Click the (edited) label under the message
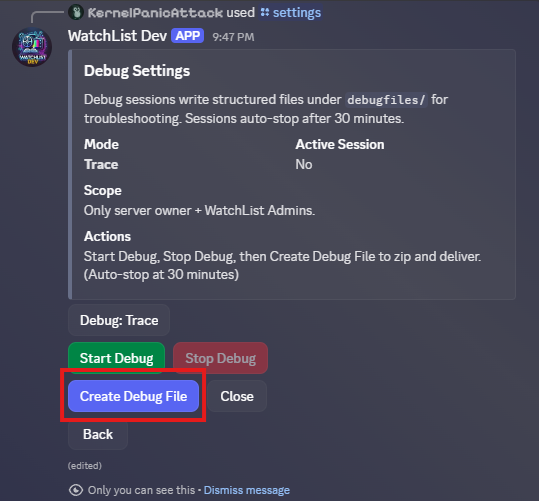This screenshot has width=539, height=501. [85, 466]
